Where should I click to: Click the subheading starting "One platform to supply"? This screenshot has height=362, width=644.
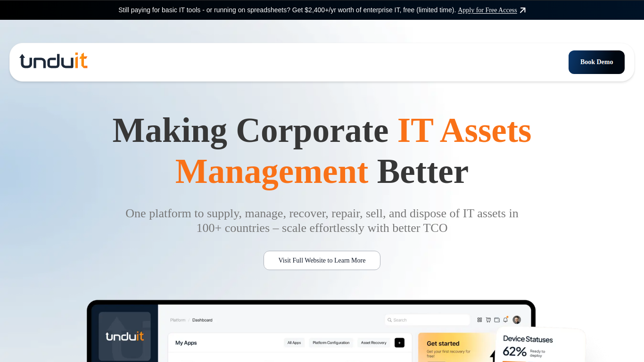[322, 221]
